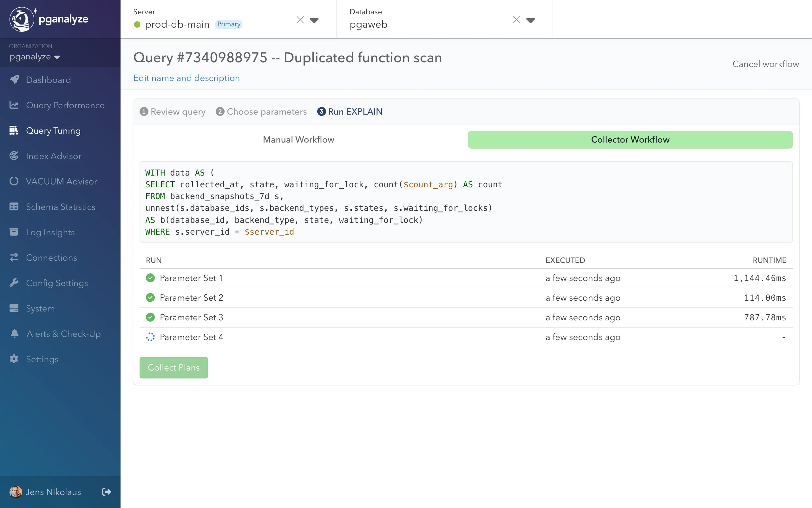Switch to Collector Workflow
812x508 pixels.
pyautogui.click(x=630, y=139)
